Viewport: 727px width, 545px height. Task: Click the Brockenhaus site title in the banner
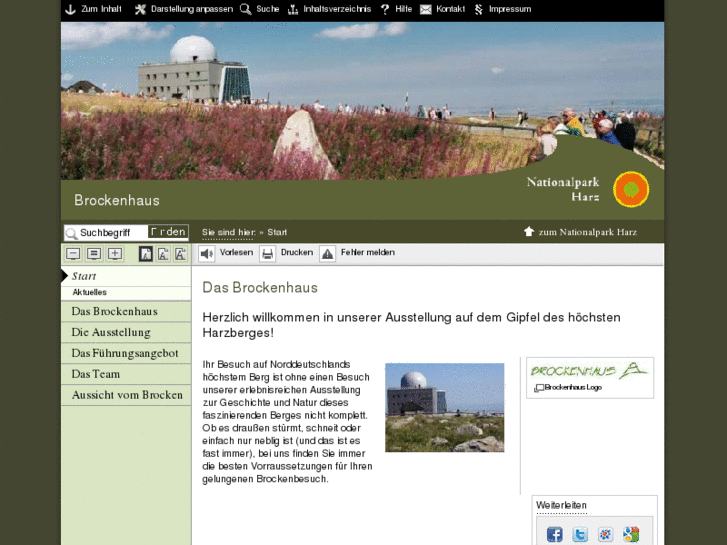pyautogui.click(x=117, y=200)
